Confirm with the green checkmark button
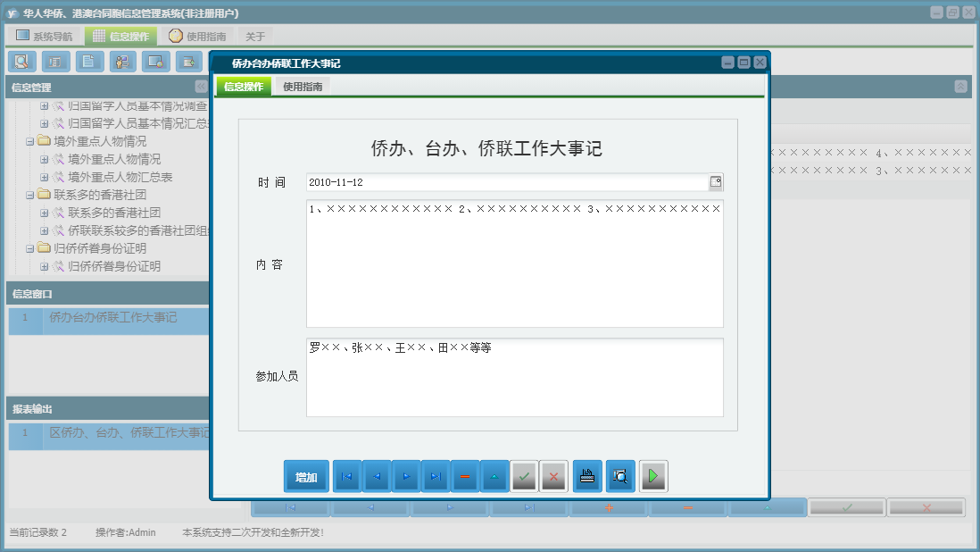 (x=524, y=476)
